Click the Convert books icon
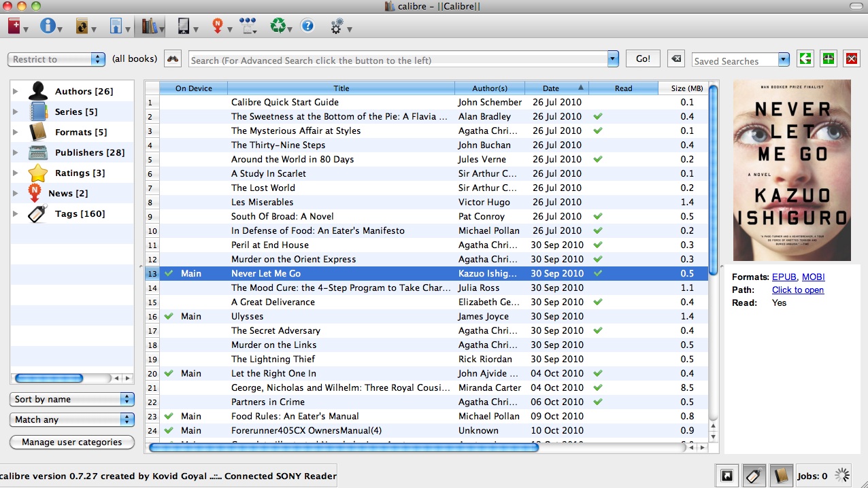Viewport: 868px width, 488px height. tap(82, 27)
